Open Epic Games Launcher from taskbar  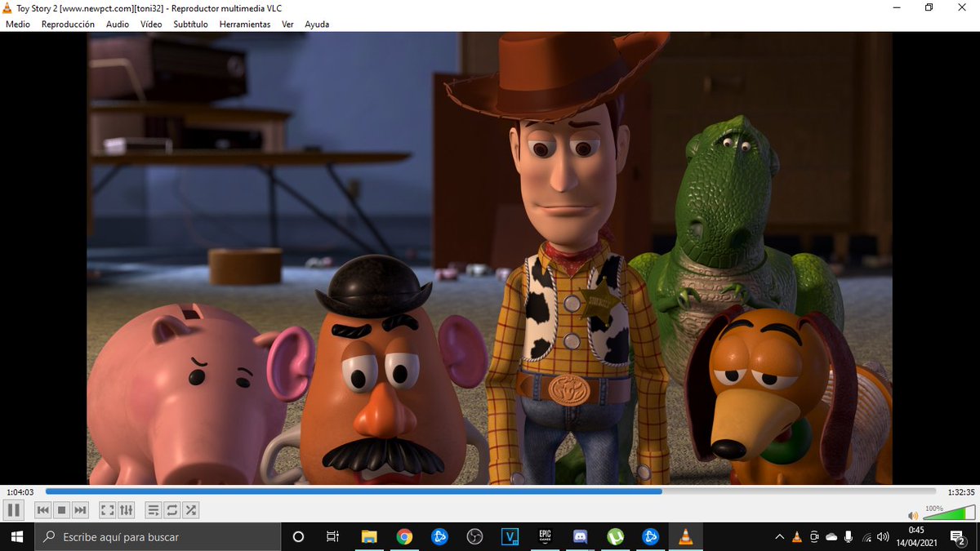(545, 536)
